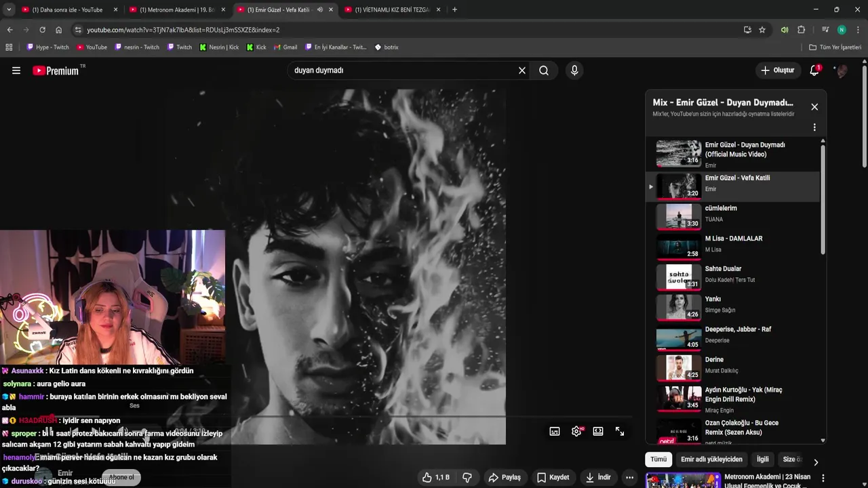
Task: Bookmark this page with star
Action: (x=762, y=30)
